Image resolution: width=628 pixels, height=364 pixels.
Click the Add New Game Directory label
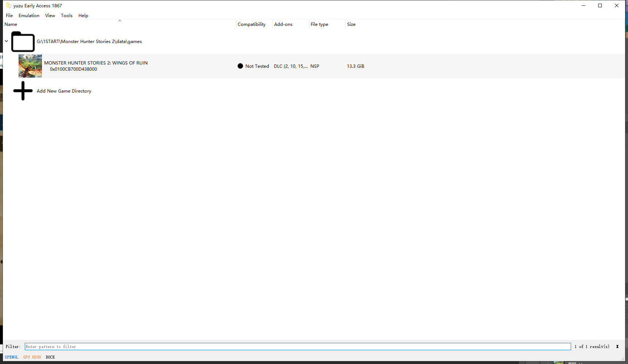[x=64, y=91]
